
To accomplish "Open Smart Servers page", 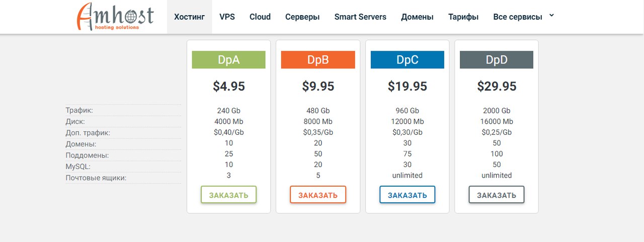I will coord(360,17).
